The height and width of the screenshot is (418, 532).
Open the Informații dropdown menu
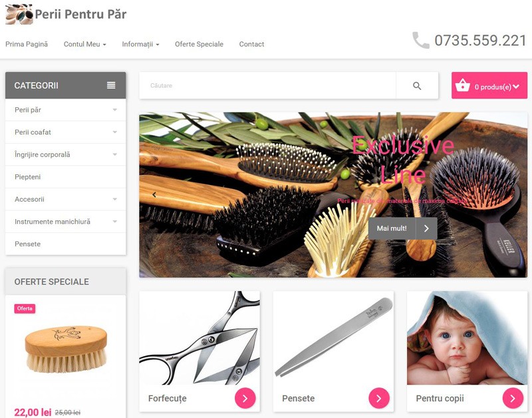(x=140, y=44)
